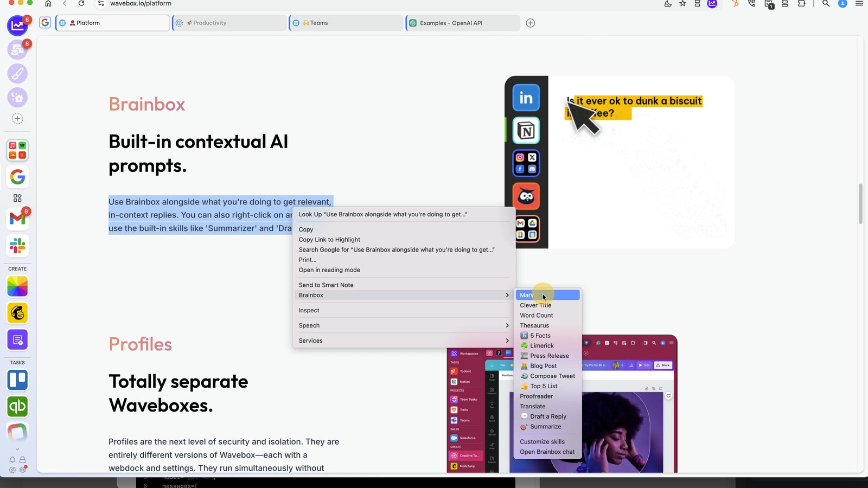Select Open in reading mode
Image resolution: width=868 pixels, height=488 pixels.
[x=404, y=270]
